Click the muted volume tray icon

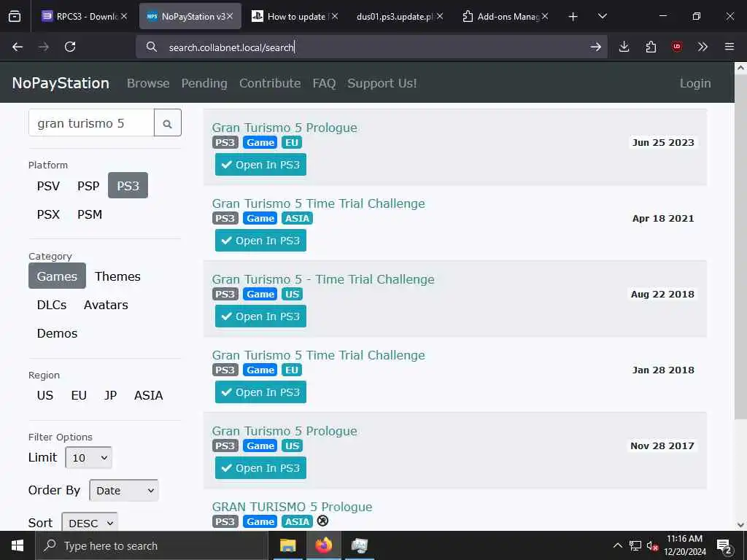[x=652, y=545]
